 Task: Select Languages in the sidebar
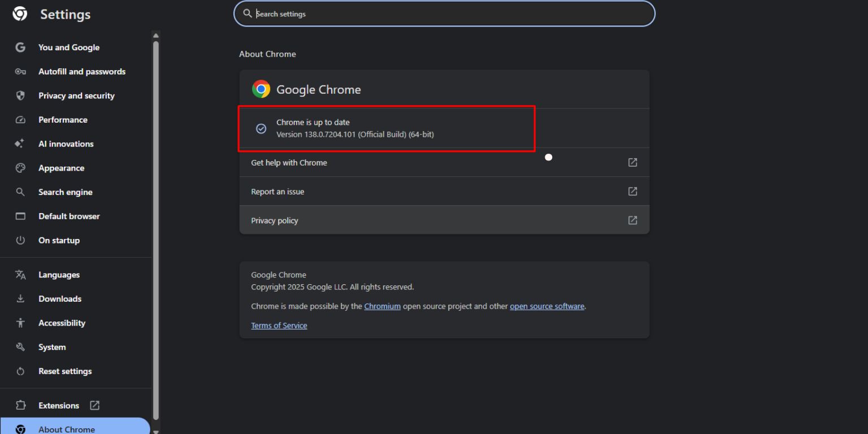(x=76, y=275)
